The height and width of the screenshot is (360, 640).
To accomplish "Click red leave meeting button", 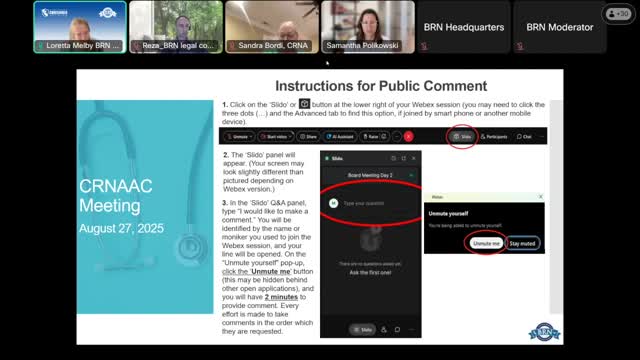I will (409, 137).
